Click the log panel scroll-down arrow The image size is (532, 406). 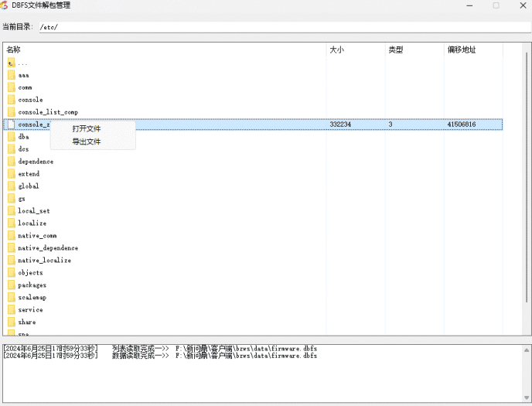pyautogui.click(x=527, y=397)
